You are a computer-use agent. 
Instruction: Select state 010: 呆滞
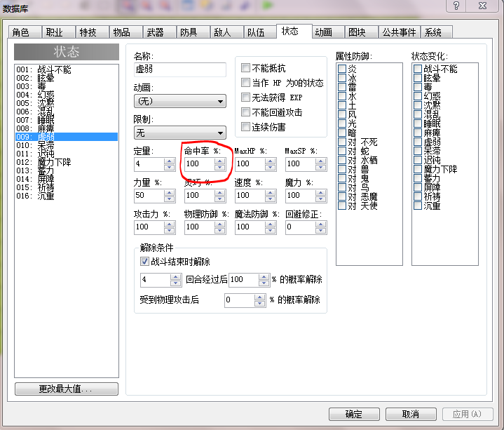[67, 145]
